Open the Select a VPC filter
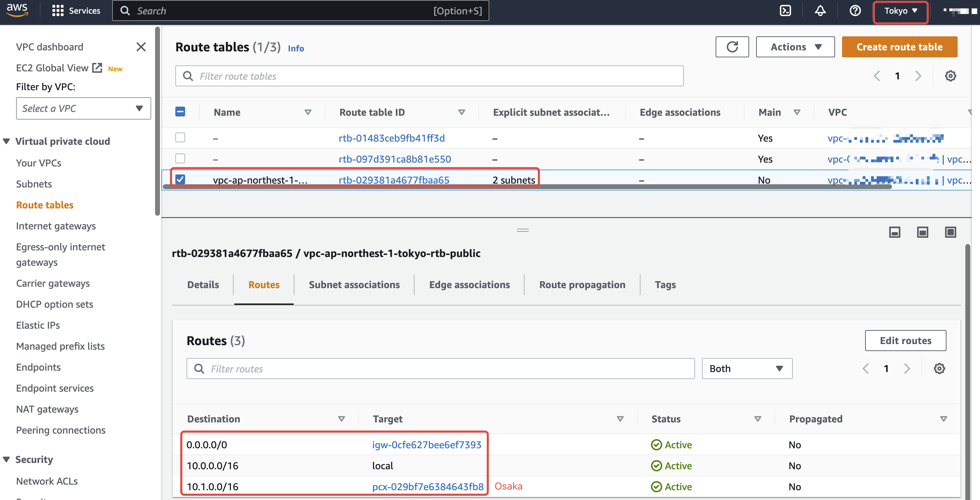The image size is (980, 500). coord(83,108)
